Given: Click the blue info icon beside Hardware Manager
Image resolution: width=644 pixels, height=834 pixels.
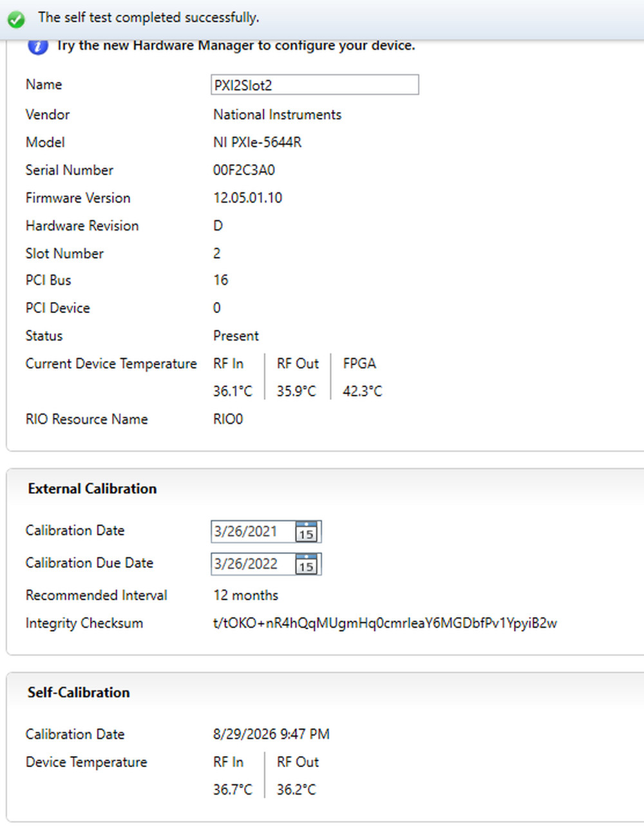Looking at the screenshot, I should [x=38, y=47].
